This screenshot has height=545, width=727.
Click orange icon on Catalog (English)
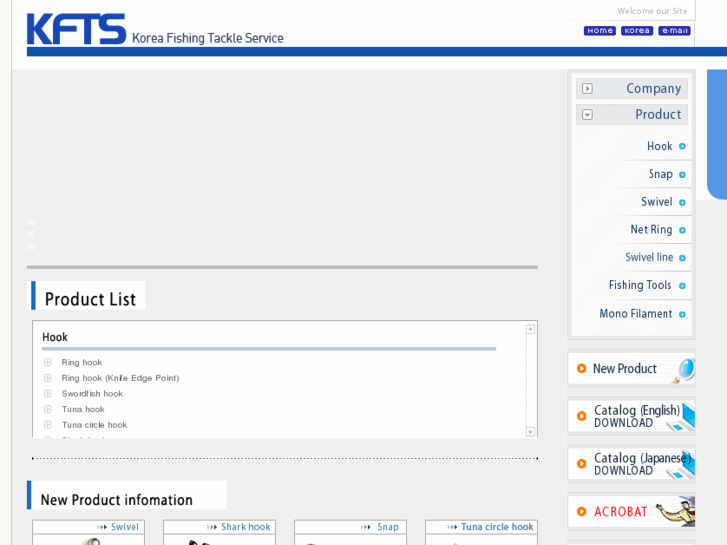click(581, 416)
